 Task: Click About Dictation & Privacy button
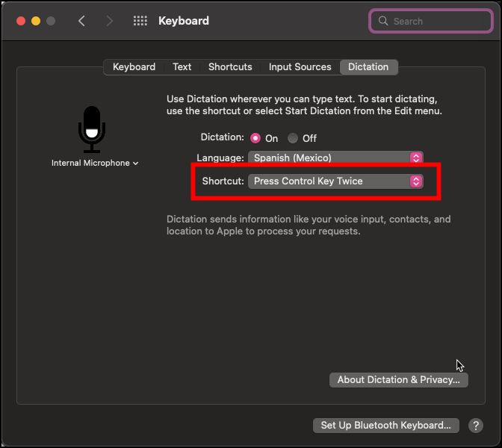click(398, 380)
